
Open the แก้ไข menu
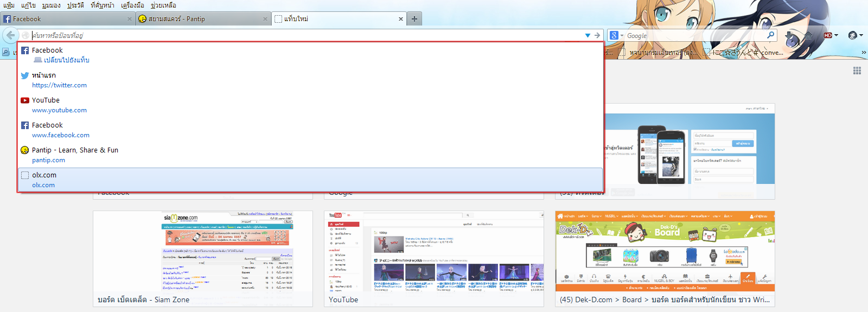click(x=28, y=5)
